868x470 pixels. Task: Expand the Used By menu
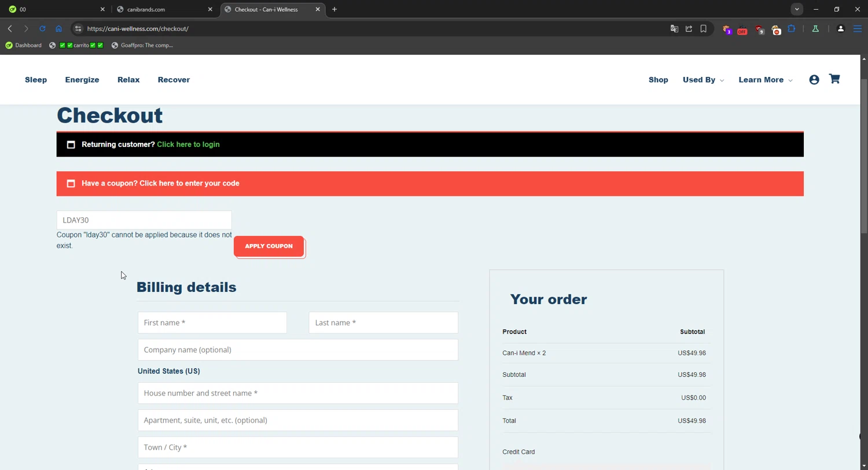(703, 80)
